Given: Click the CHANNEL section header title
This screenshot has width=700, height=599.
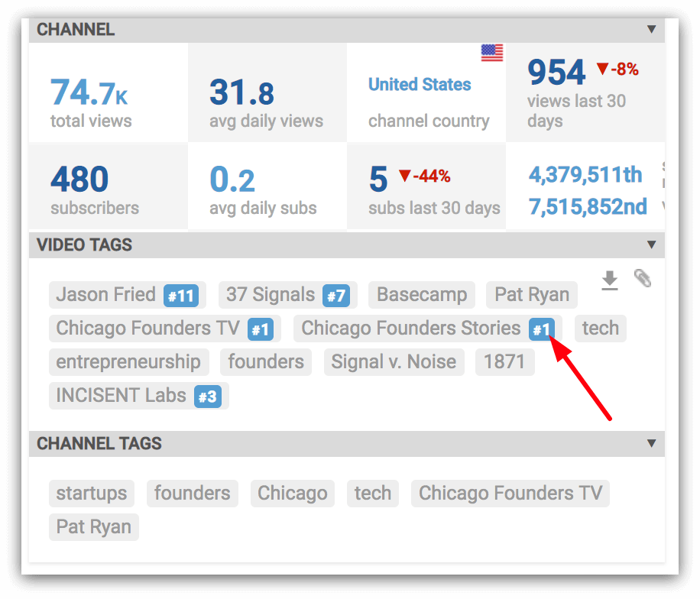Looking at the screenshot, I should tap(76, 30).
